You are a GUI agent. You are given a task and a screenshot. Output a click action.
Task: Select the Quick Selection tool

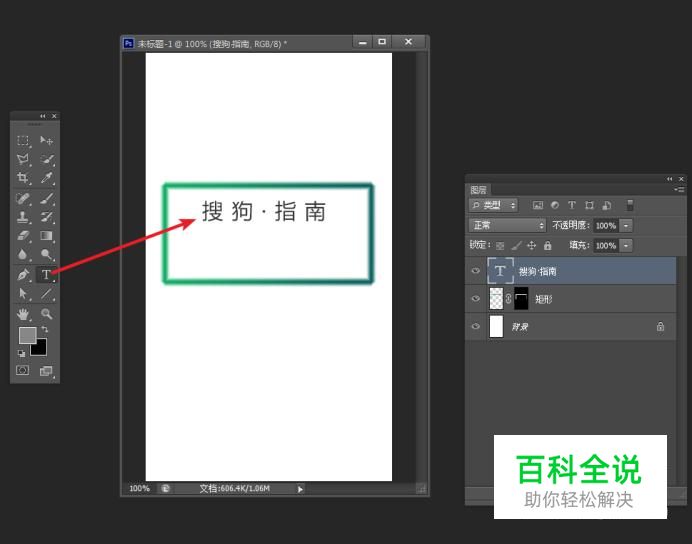pyautogui.click(x=46, y=159)
